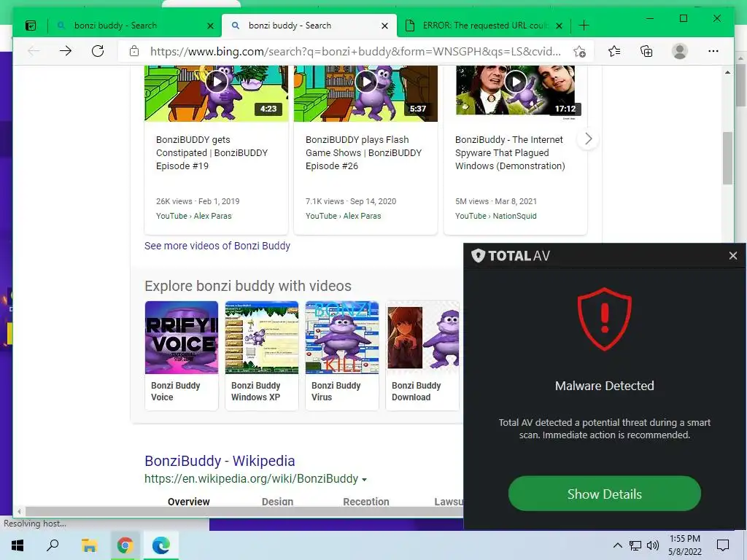Screen dimensions: 747x560
Task: Click the horizontal scrollbar at page bottom
Action: pyautogui.click(x=244, y=511)
